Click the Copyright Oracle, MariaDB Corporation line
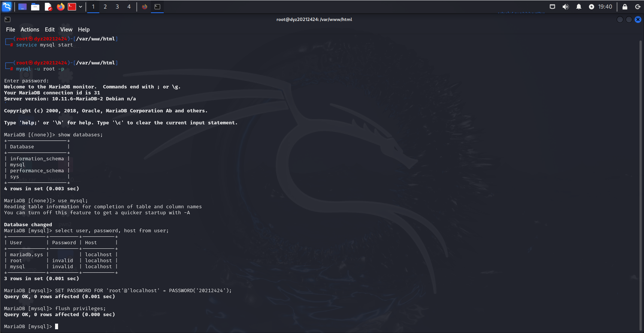The width and height of the screenshot is (644, 333). [x=106, y=111]
